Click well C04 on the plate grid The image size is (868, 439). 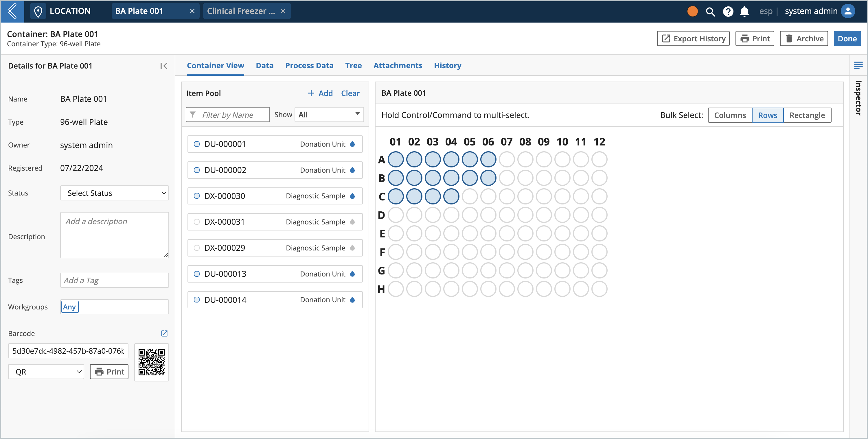(x=451, y=196)
